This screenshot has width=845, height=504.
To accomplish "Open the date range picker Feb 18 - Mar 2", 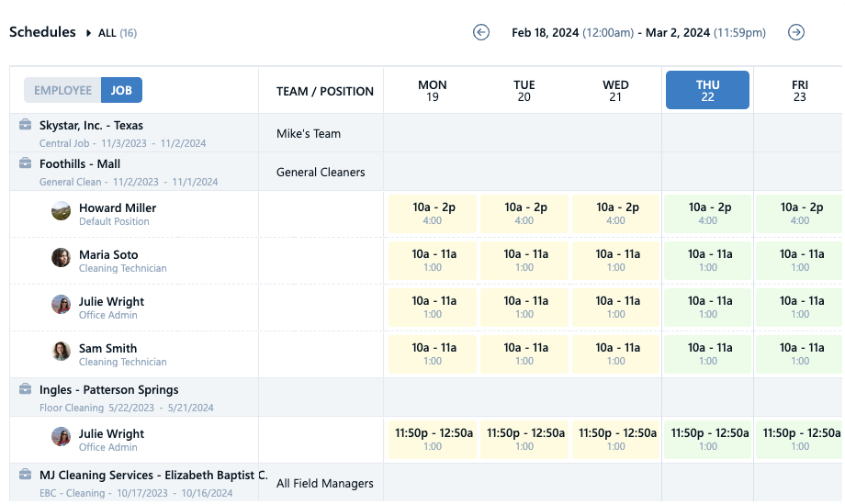I will point(637,33).
